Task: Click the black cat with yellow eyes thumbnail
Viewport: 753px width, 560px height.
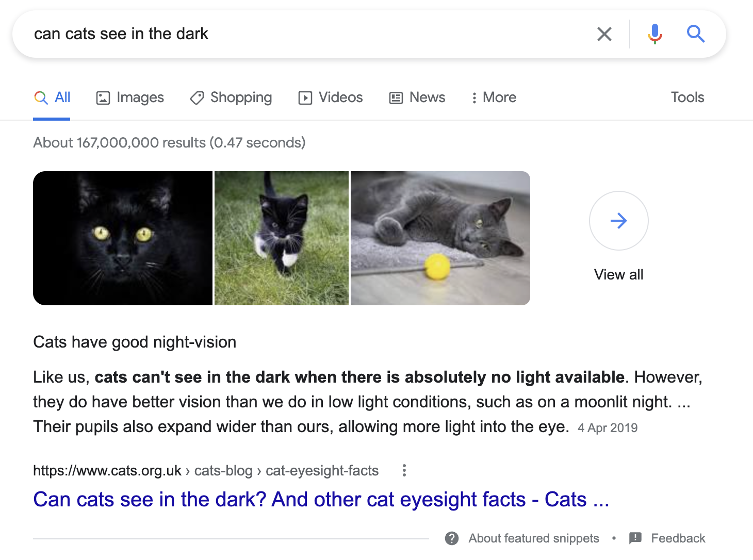Action: coord(123,238)
